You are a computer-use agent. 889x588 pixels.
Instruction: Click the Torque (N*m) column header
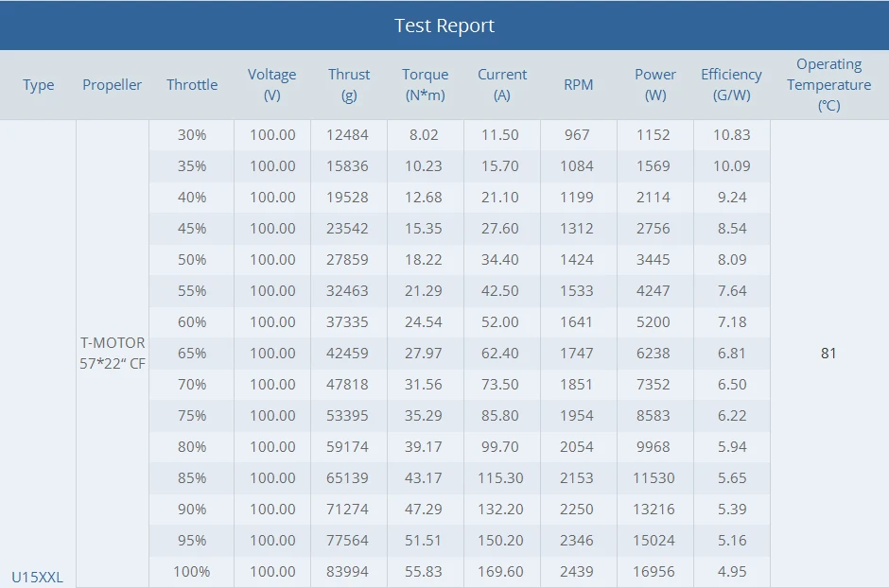point(425,85)
